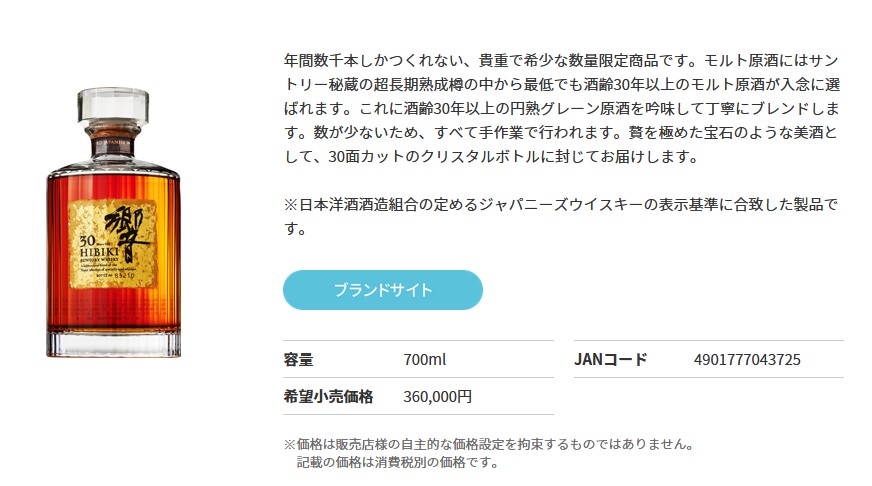872x486 pixels.
Task: Click the Hibiki 30 bottle product image
Action: click(x=113, y=222)
